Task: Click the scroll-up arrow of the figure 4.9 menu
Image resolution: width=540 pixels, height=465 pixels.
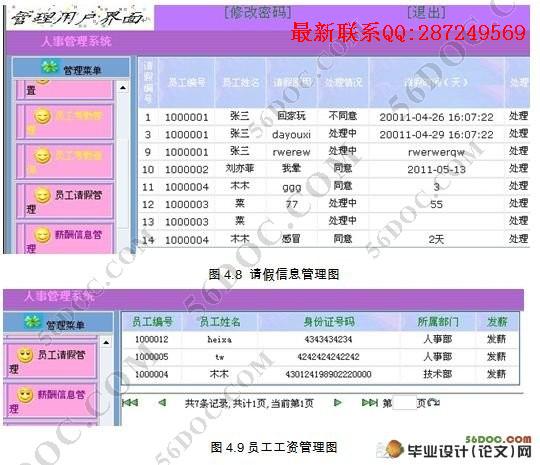Action: [x=106, y=342]
